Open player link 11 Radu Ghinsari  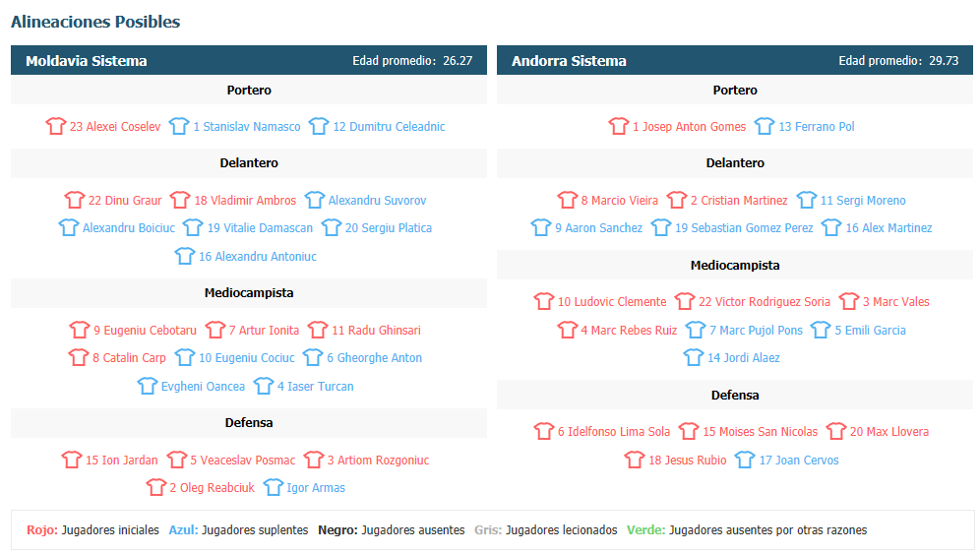click(x=376, y=331)
